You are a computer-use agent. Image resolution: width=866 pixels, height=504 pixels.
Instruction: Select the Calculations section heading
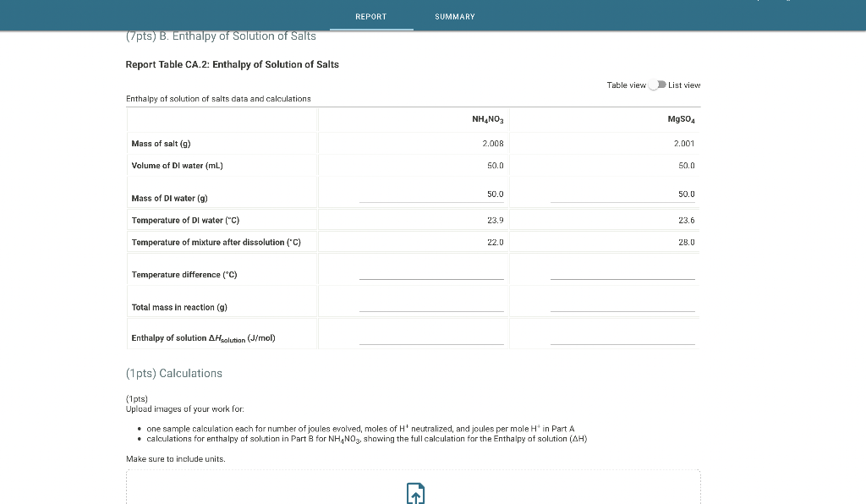174,373
